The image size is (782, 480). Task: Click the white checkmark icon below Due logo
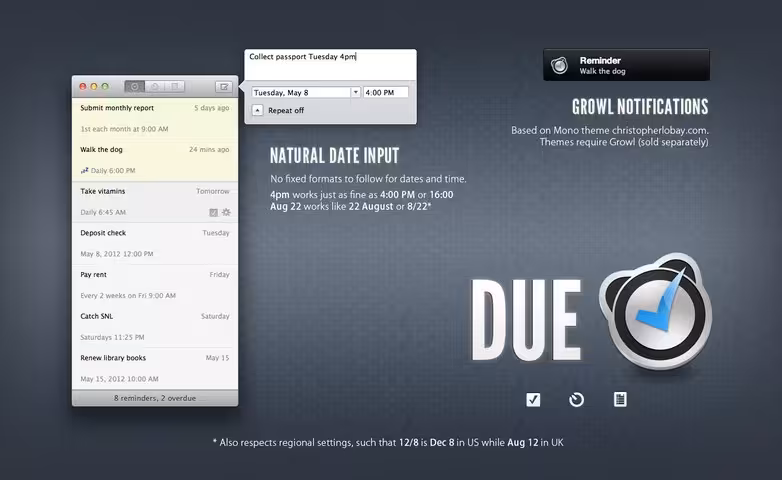tap(533, 400)
